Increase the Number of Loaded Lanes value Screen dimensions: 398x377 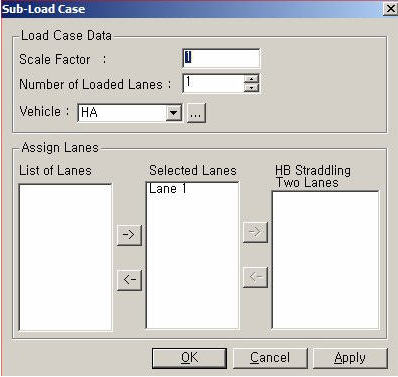pyautogui.click(x=252, y=79)
